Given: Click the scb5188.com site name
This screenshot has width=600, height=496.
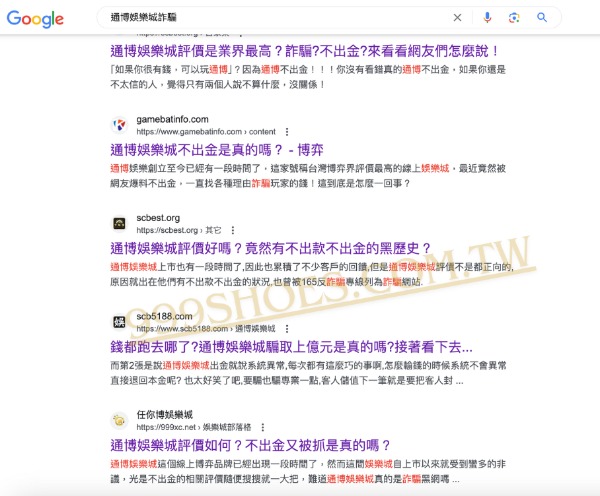Looking at the screenshot, I should pos(165,316).
